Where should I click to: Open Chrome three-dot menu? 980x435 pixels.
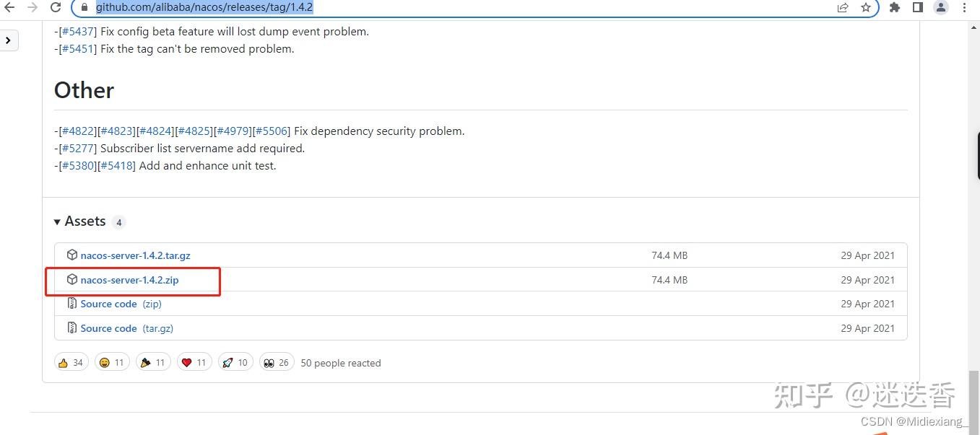point(964,7)
